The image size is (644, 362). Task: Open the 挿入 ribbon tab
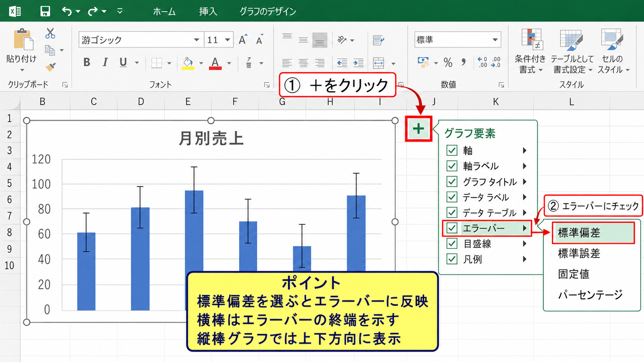[208, 12]
